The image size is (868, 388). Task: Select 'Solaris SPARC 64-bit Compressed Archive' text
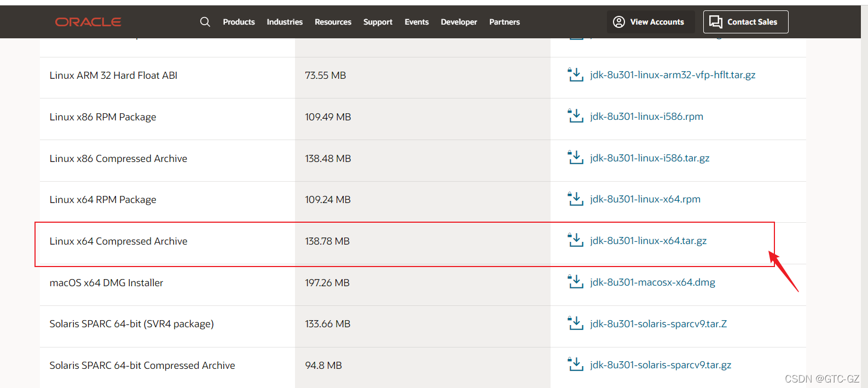(x=142, y=366)
